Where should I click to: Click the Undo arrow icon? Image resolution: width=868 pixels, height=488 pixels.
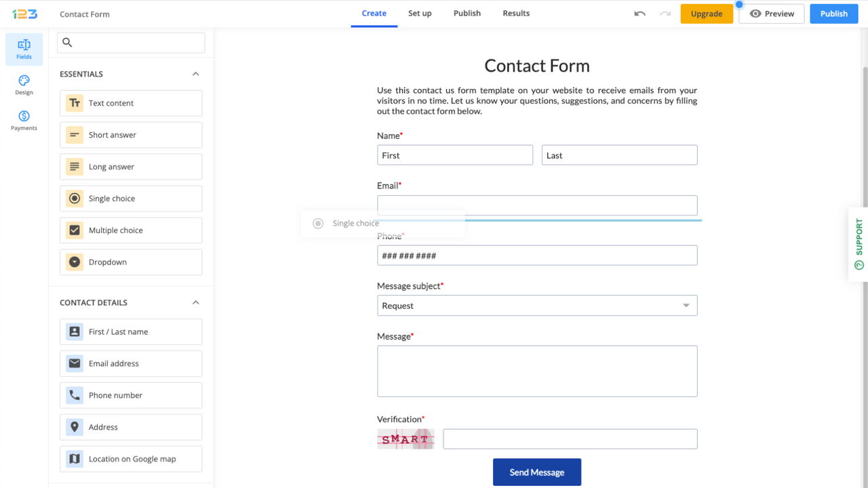tap(639, 13)
